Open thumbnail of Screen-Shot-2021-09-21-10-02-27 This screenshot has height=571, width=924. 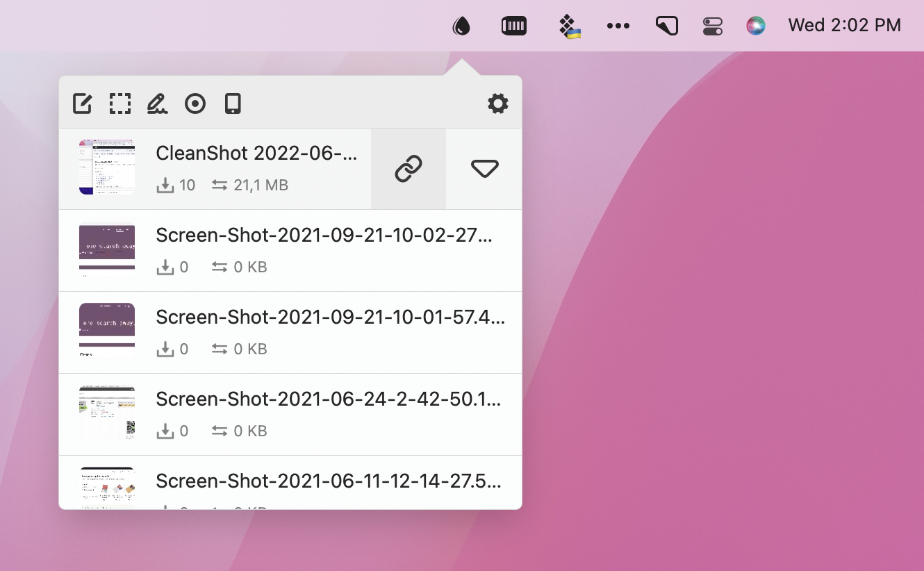click(x=107, y=249)
